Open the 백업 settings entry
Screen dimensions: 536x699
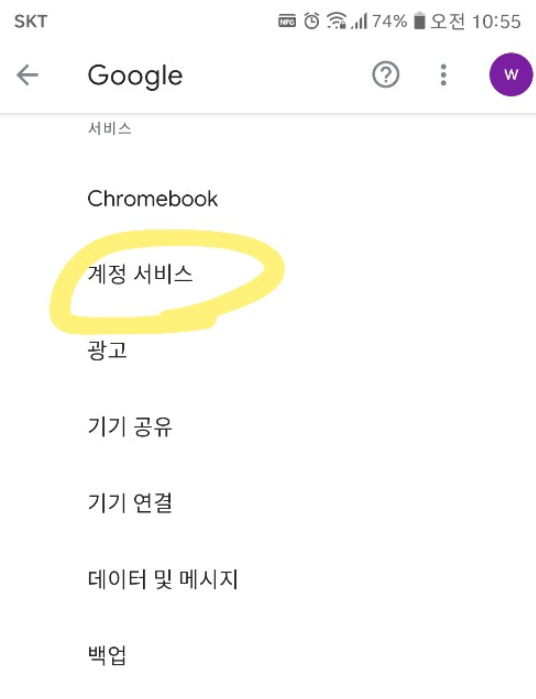point(268,654)
